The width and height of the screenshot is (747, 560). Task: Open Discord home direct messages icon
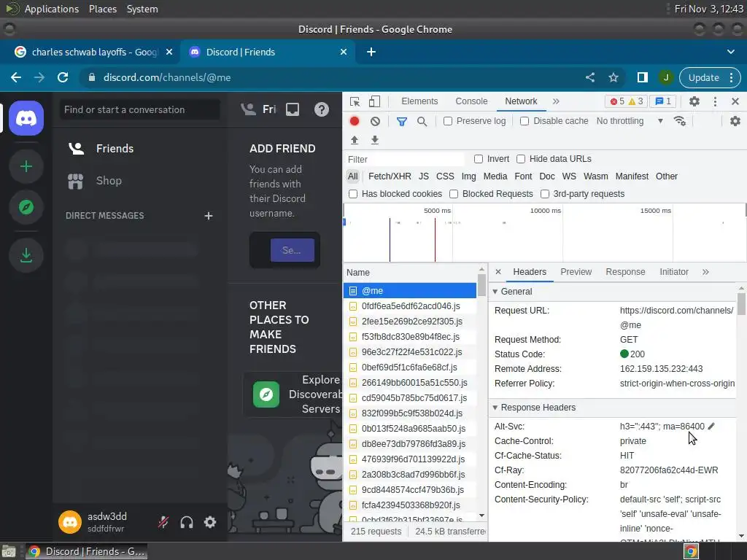26,117
